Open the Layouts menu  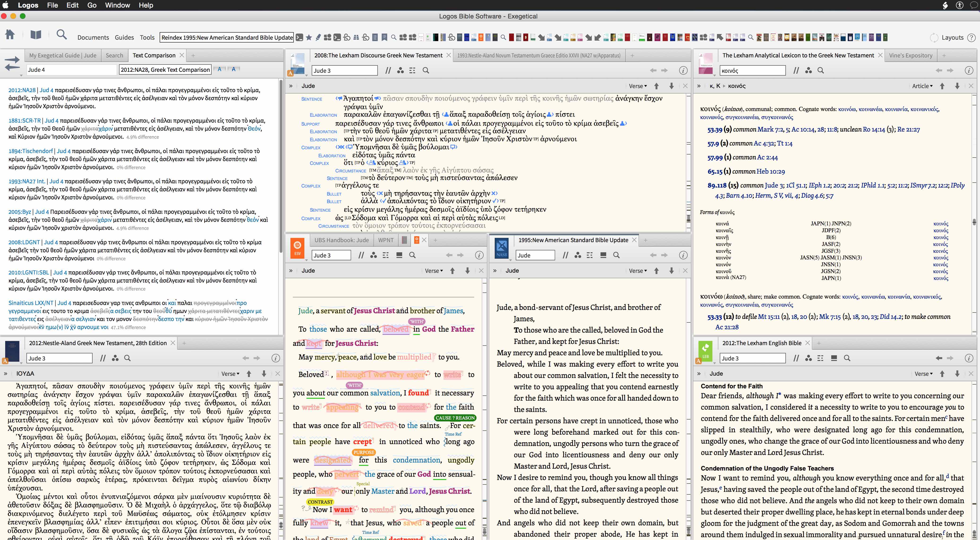coord(952,37)
